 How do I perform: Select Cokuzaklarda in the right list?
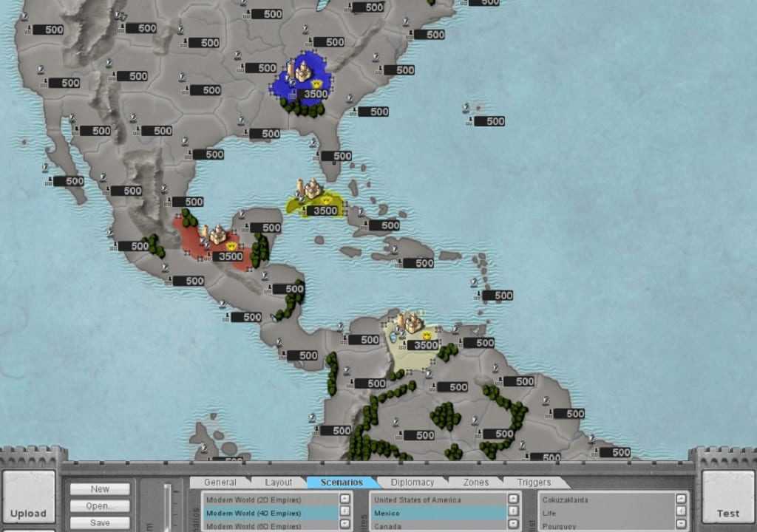tap(607, 499)
